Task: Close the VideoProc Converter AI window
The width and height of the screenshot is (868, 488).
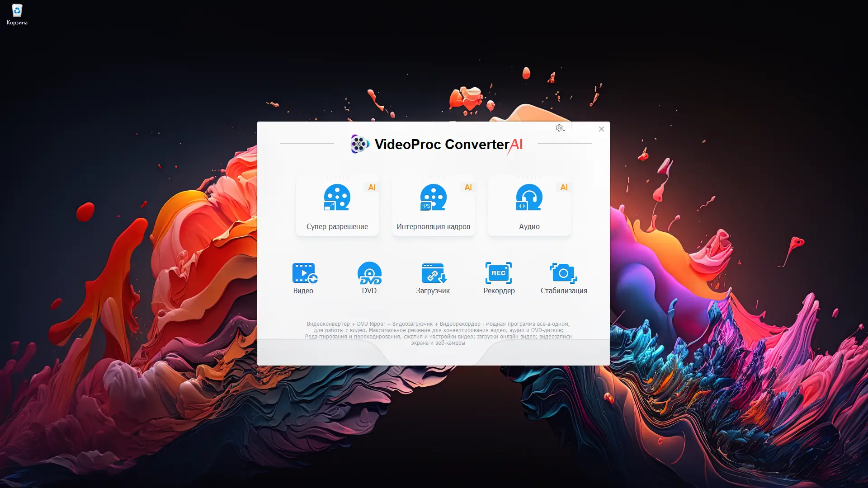Action: [x=601, y=129]
